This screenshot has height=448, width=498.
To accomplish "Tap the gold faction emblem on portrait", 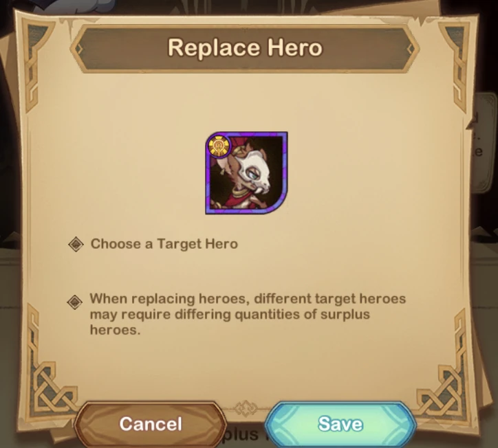I will tap(219, 146).
